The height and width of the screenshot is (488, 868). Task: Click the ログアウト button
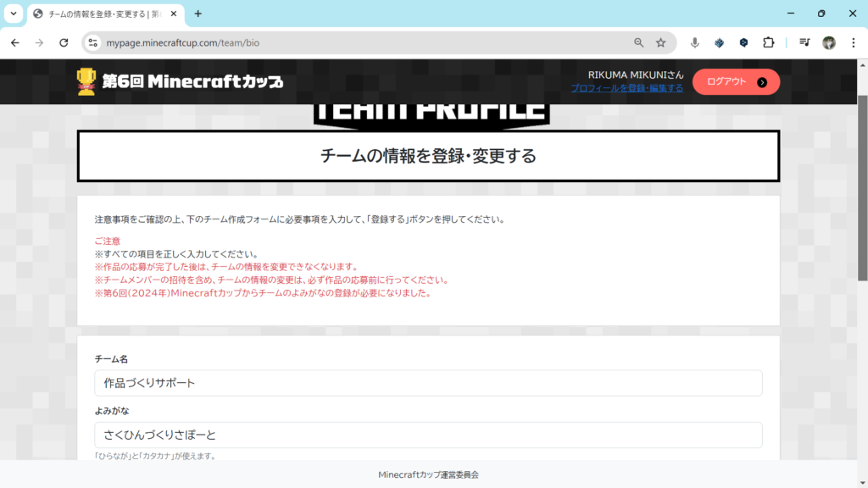pyautogui.click(x=736, y=82)
